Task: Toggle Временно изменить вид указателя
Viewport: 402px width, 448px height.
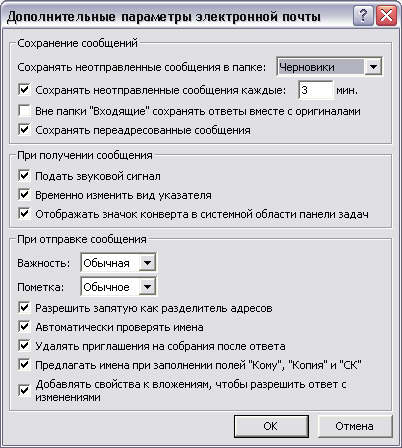Action: [24, 195]
